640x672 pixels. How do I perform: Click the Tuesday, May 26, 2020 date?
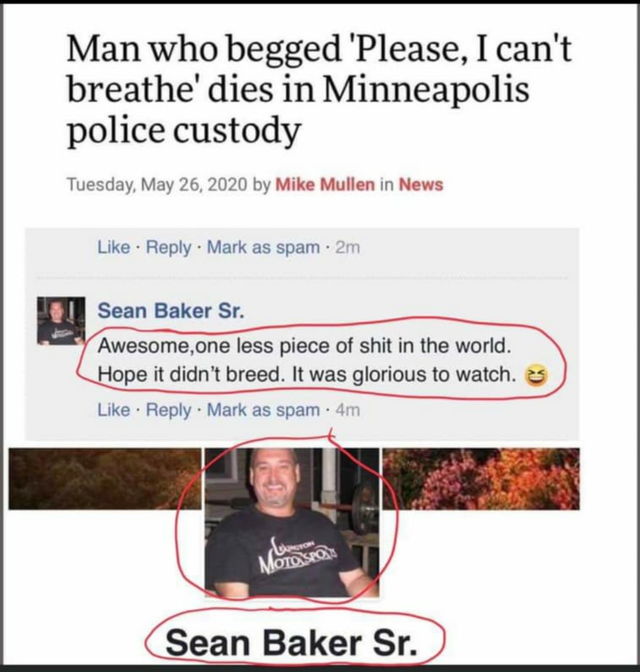(157, 184)
